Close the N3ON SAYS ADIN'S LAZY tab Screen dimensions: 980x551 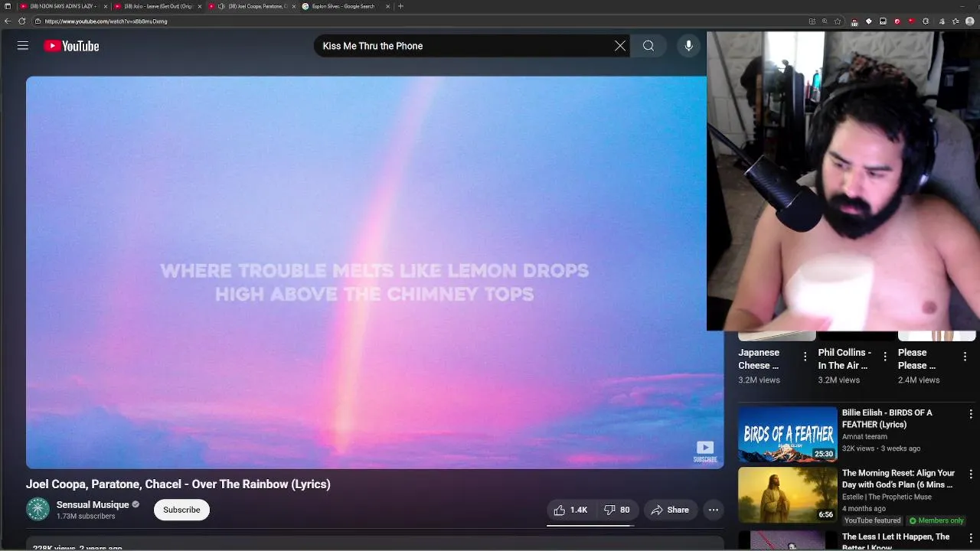click(x=106, y=6)
